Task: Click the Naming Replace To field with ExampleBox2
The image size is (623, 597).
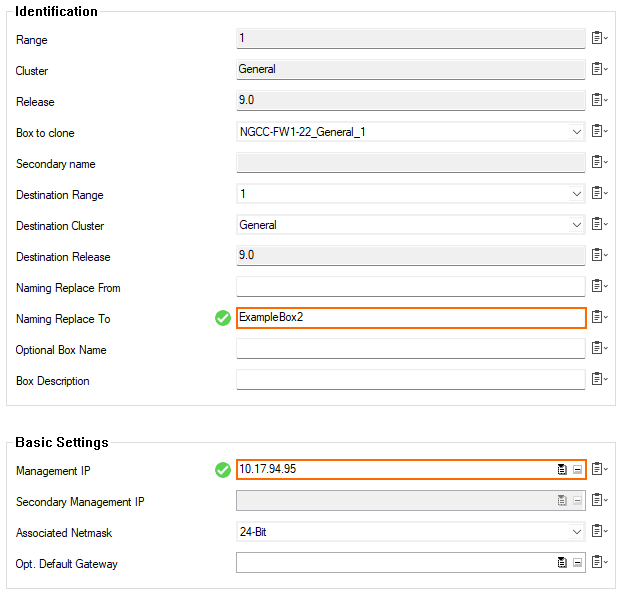Action: pos(411,318)
